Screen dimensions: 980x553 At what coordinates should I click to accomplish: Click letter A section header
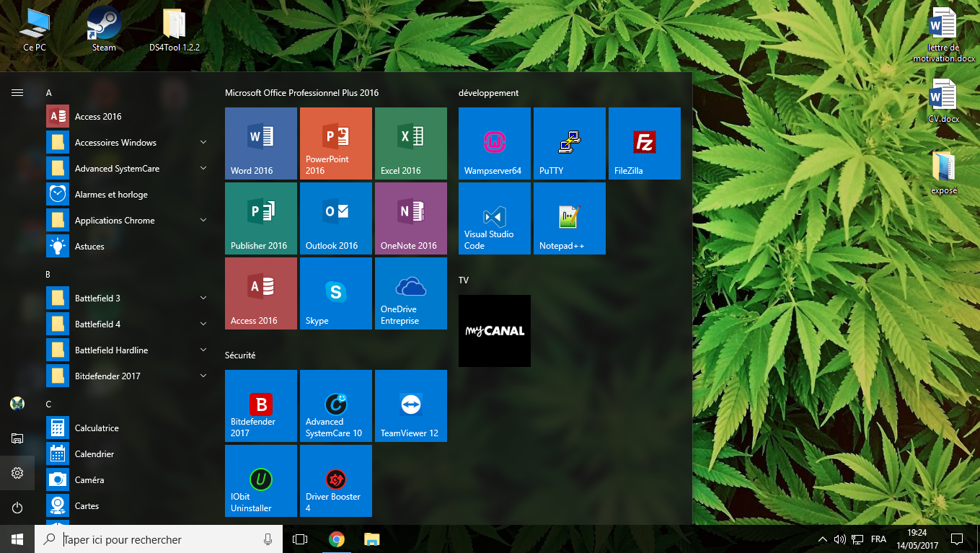click(49, 93)
